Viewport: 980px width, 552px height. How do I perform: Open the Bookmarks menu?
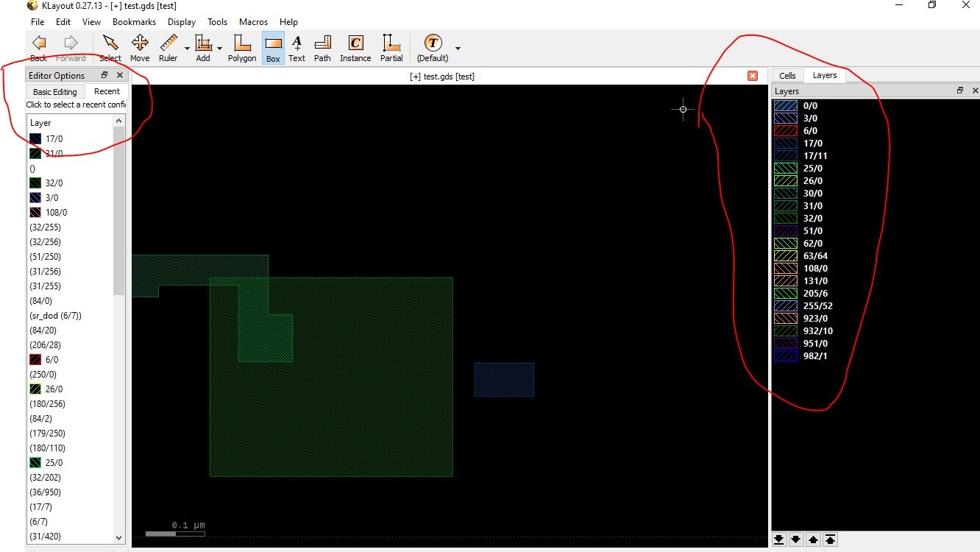click(134, 22)
